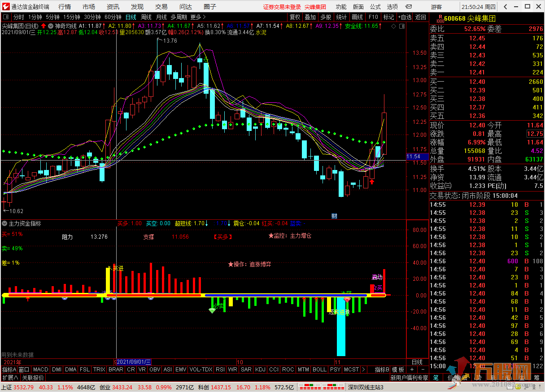Open 关联报价 related quotes
Screen dimensions: 545x392
[x=33, y=378]
